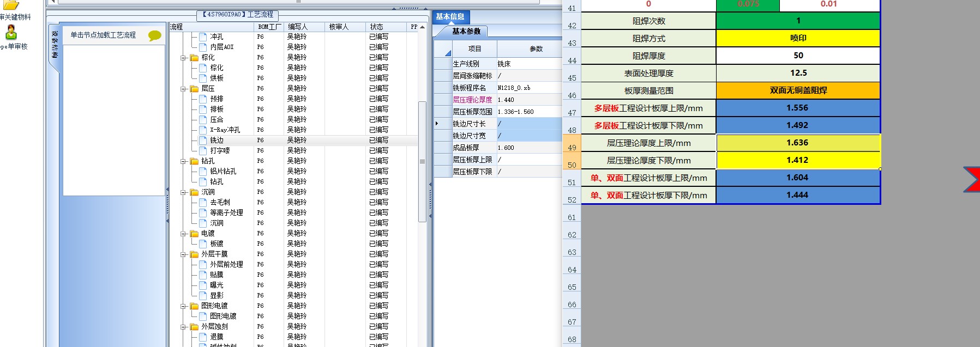Screen dimensions: 980x347
Task: Click the 编写人 column header
Action: pyautogui.click(x=304, y=27)
